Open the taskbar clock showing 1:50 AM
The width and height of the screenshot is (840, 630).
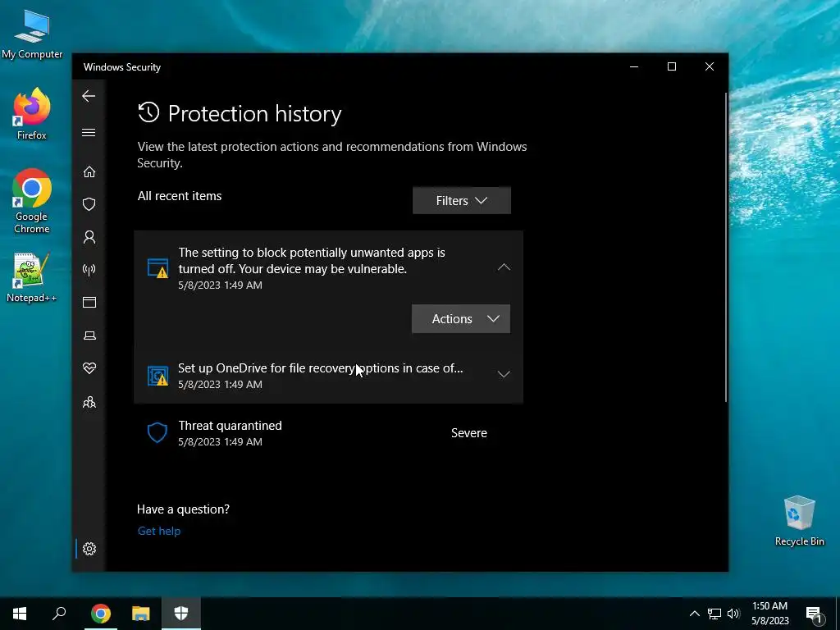(769, 614)
